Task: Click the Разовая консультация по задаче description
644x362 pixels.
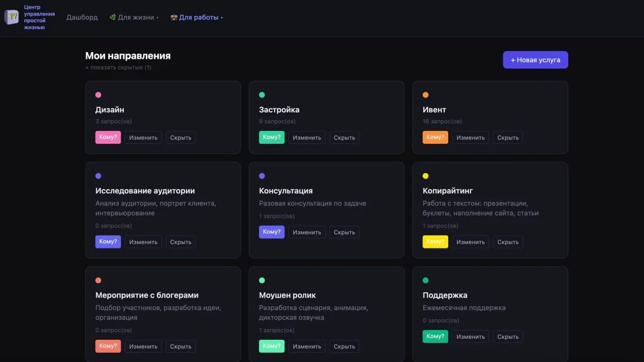Action: (x=313, y=204)
